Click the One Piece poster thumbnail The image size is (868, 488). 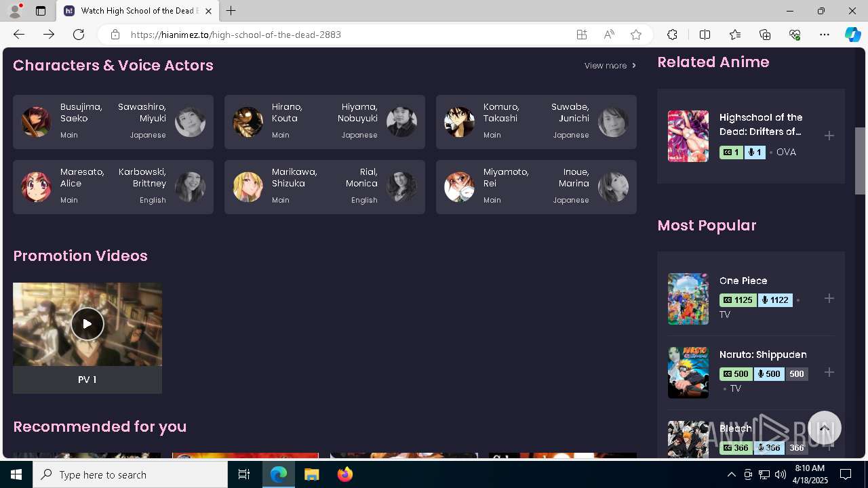click(688, 299)
